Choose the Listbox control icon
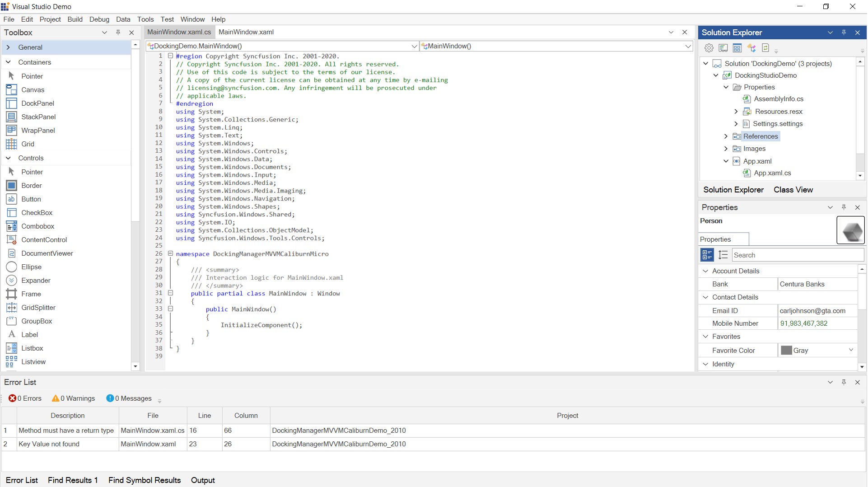This screenshot has height=487, width=868. 11,348
